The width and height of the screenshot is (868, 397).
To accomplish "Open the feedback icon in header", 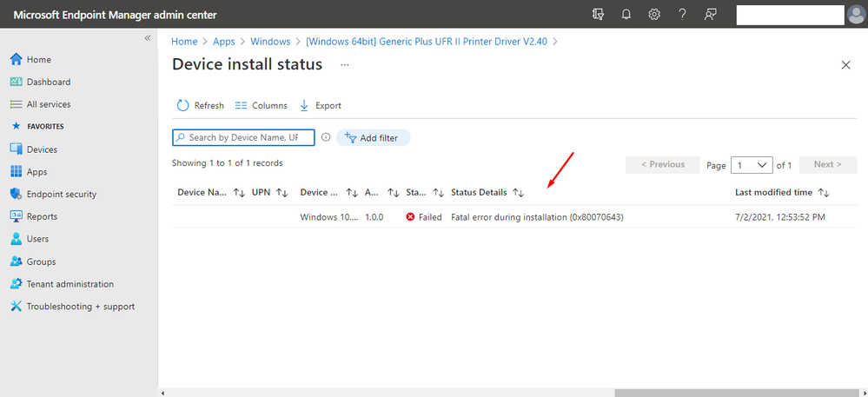I will point(711,15).
